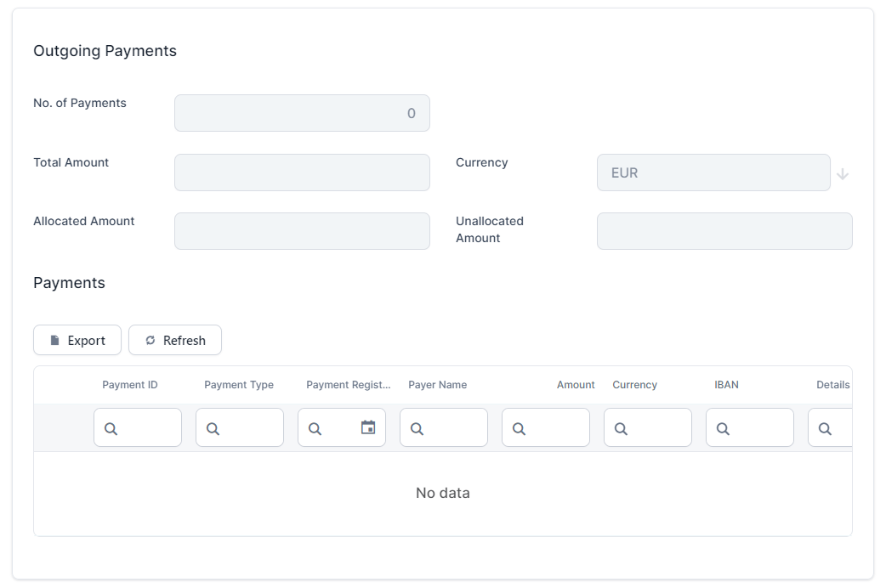Click the search icon in Payment Type filter

click(x=213, y=428)
